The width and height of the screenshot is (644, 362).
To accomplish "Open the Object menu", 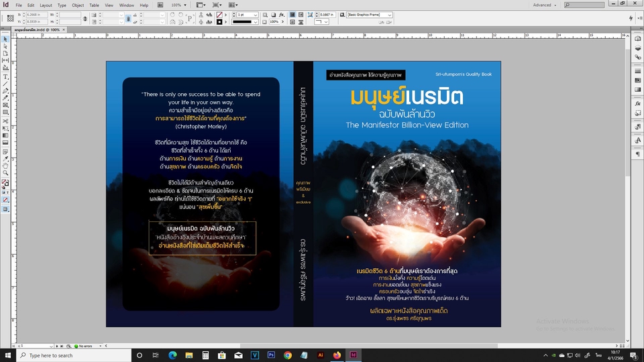I will pyautogui.click(x=78, y=5).
